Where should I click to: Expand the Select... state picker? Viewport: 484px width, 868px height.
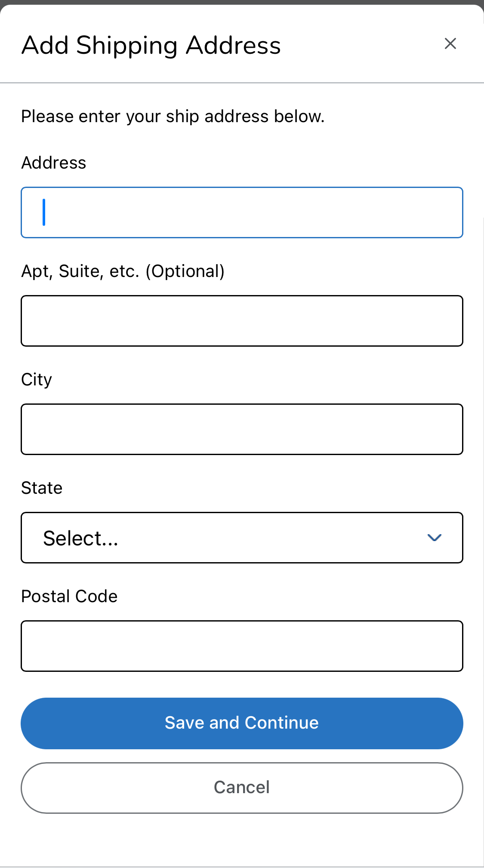click(x=242, y=537)
